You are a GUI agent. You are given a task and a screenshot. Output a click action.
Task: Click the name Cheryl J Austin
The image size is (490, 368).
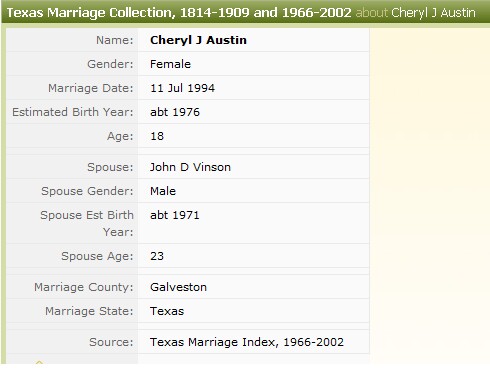click(198, 40)
